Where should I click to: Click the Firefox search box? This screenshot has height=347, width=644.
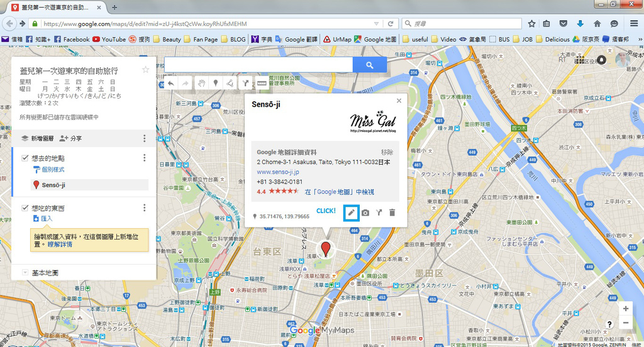tap(462, 24)
